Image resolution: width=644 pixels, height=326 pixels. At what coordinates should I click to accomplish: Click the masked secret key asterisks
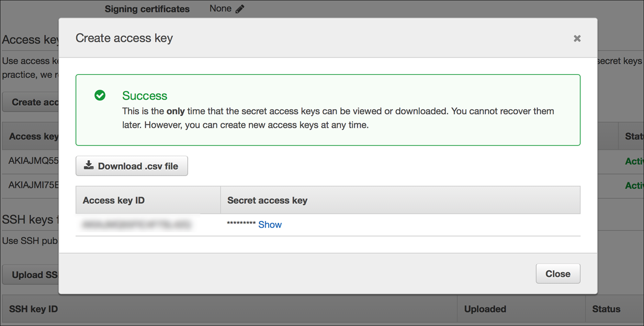coord(241,224)
